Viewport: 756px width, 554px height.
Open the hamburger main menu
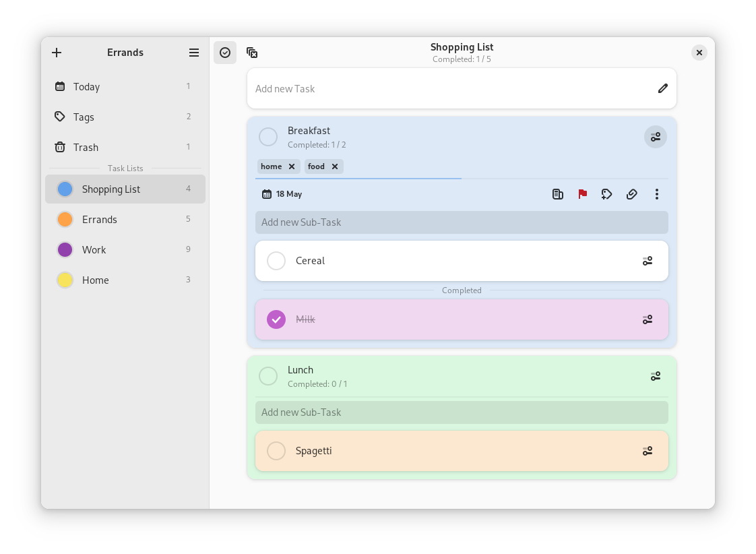coord(194,53)
